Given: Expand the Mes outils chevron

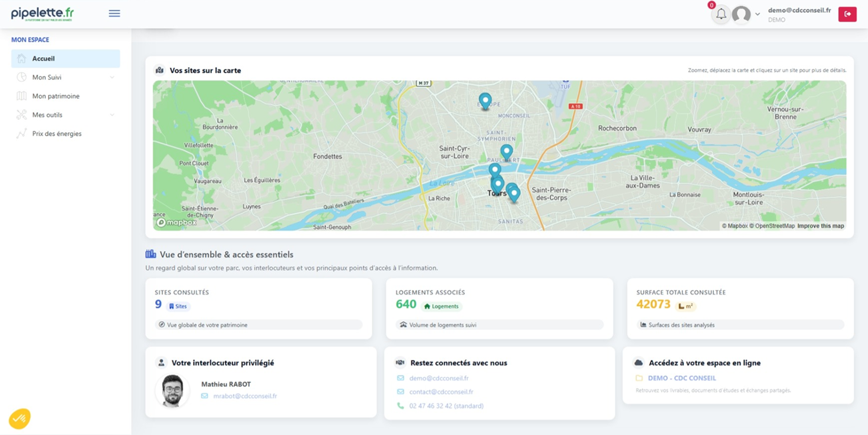Looking at the screenshot, I should pos(112,115).
